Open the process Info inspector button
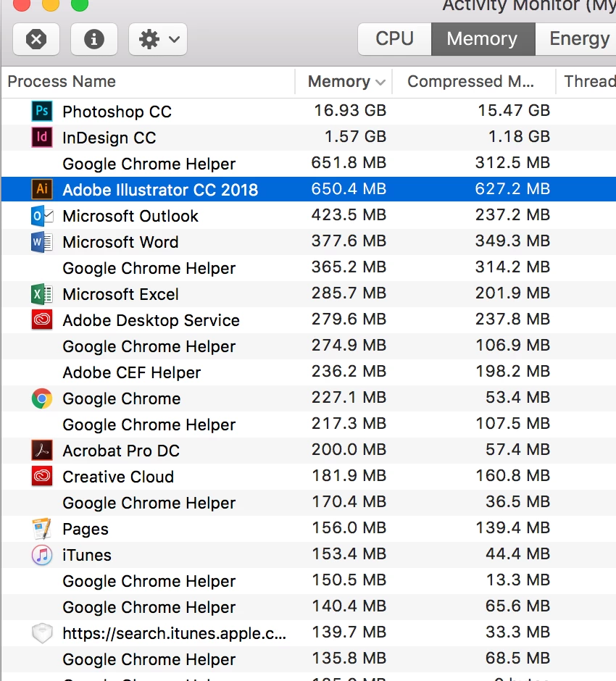 point(93,40)
